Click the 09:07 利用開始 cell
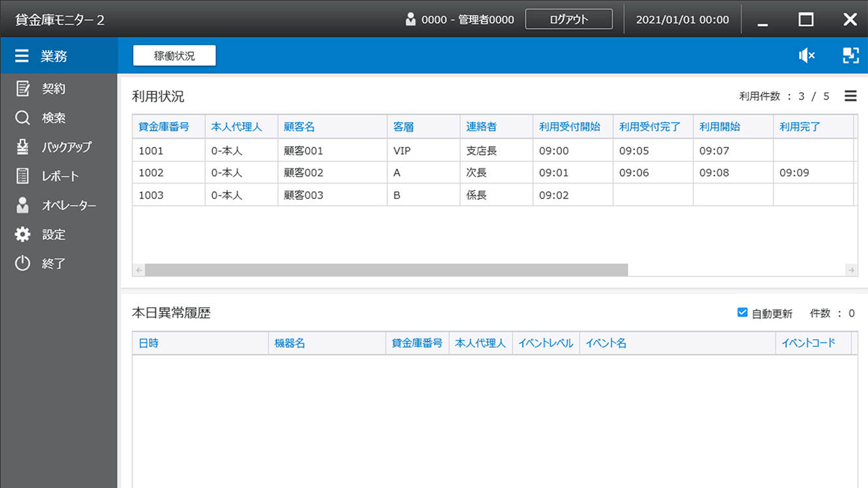This screenshot has width=868, height=488. pos(733,151)
